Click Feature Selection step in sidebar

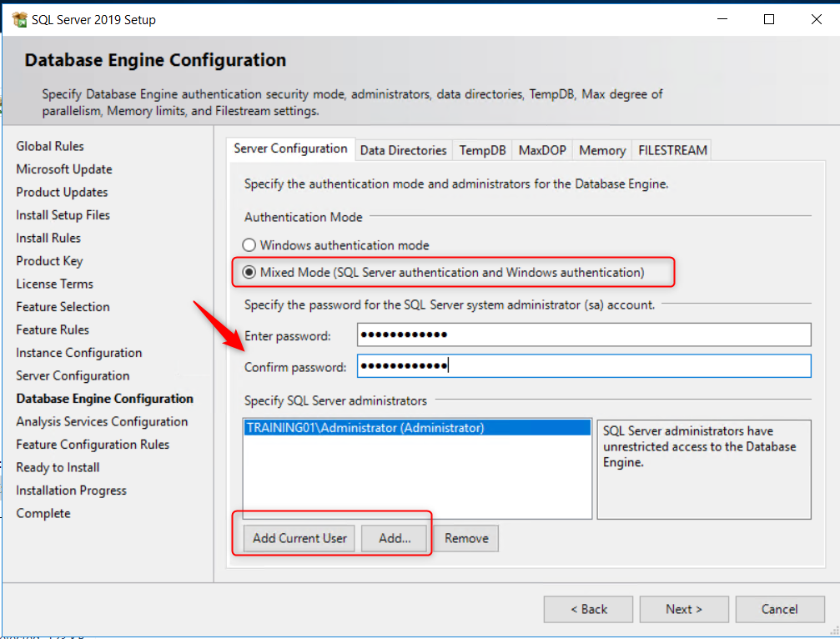click(63, 307)
